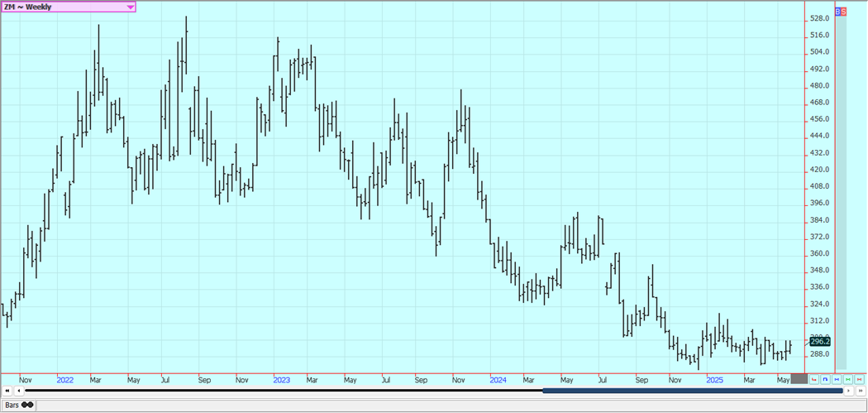Click the green bowtie compress icon
The height and width of the screenshot is (413, 868).
848,379
